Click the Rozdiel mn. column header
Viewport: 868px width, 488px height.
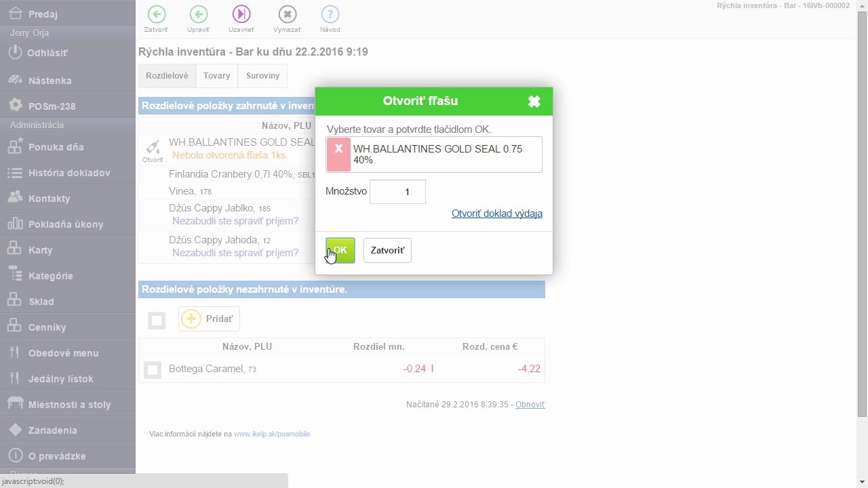point(378,346)
